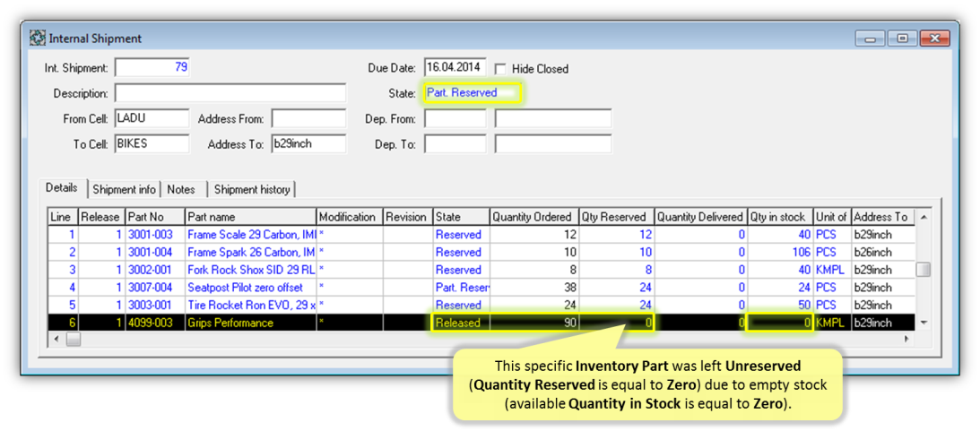Focus the Due Date field
980x431 pixels.
point(455,67)
